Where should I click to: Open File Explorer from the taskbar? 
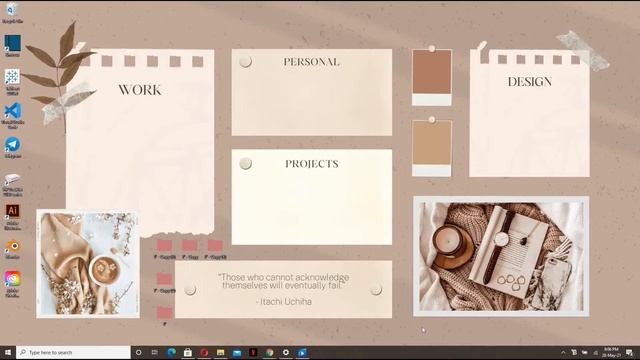pos(220,352)
